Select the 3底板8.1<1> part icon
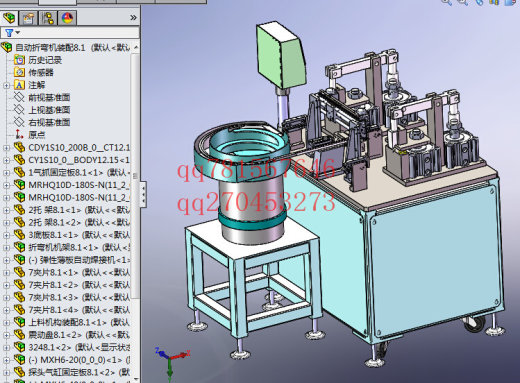This screenshot has width=520, height=383. click(19, 235)
